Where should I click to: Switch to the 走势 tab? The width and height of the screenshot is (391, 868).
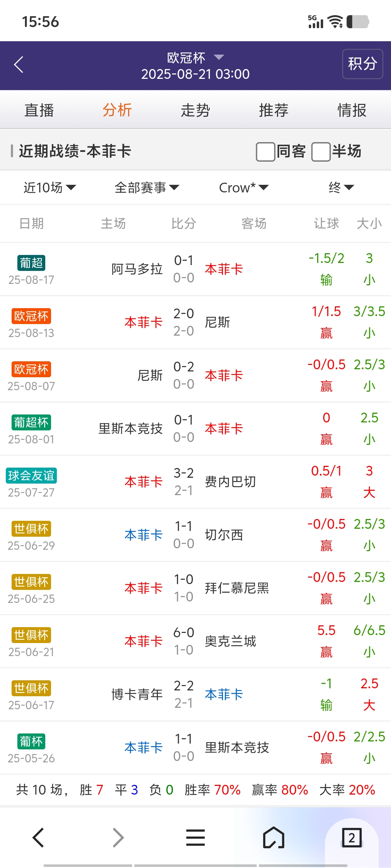pyautogui.click(x=195, y=110)
